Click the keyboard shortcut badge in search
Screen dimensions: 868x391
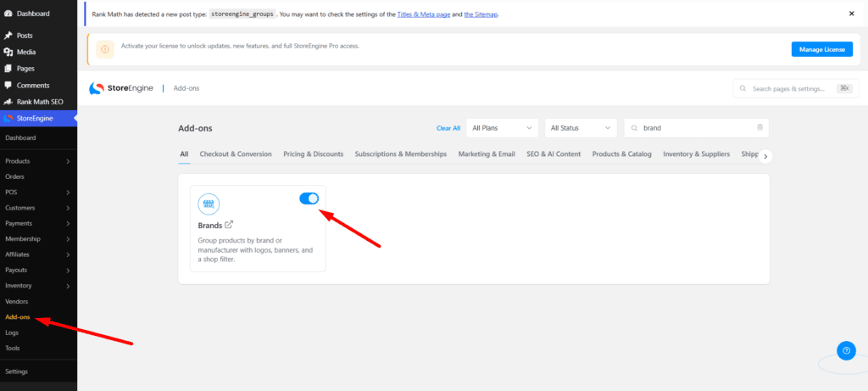[x=844, y=88]
